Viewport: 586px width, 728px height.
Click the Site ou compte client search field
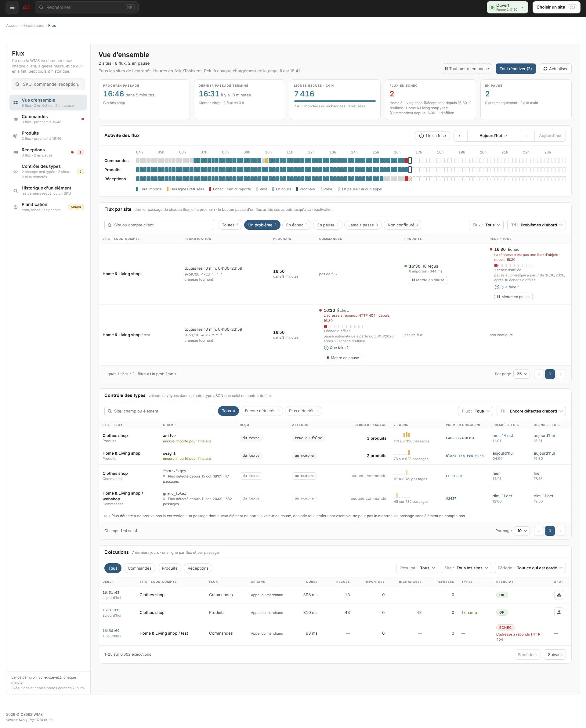point(159,225)
